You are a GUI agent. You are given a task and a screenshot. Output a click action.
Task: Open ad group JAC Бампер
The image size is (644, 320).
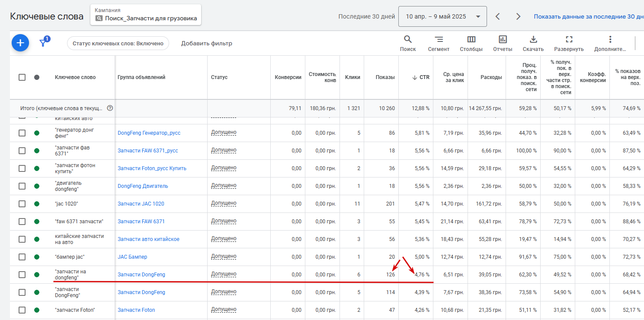(x=132, y=257)
